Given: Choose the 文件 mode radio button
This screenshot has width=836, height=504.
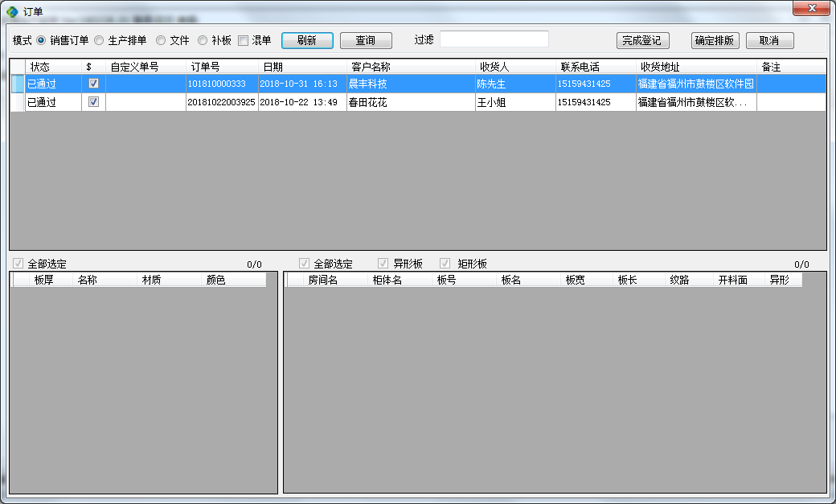Looking at the screenshot, I should pos(161,40).
